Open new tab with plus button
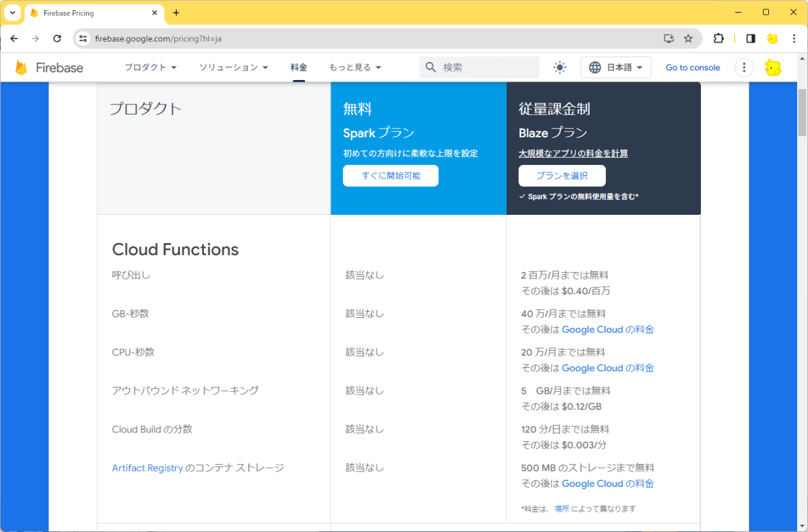The height and width of the screenshot is (532, 808). [176, 13]
